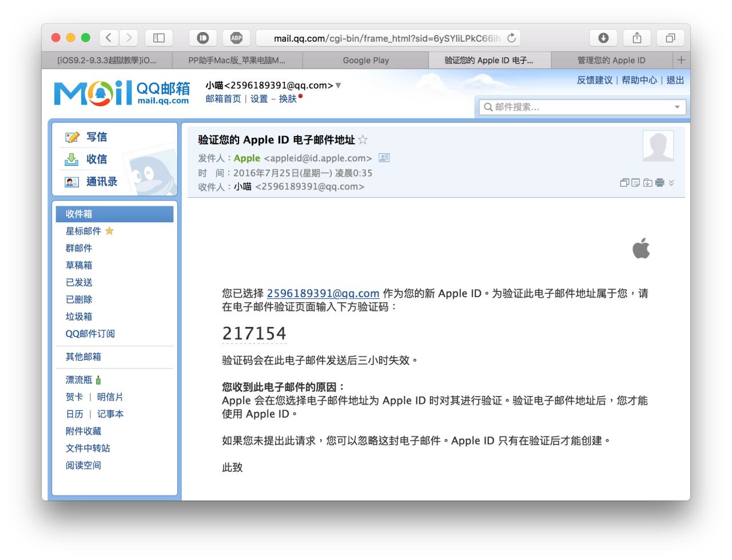This screenshot has width=732, height=560.
Task: Star the Apple ID verification email
Action: [x=363, y=140]
